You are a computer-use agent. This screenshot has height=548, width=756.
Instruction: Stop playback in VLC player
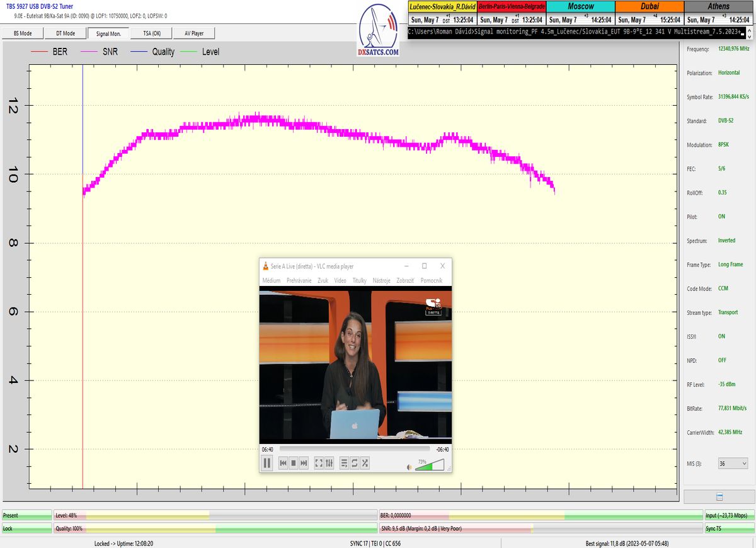tap(294, 463)
